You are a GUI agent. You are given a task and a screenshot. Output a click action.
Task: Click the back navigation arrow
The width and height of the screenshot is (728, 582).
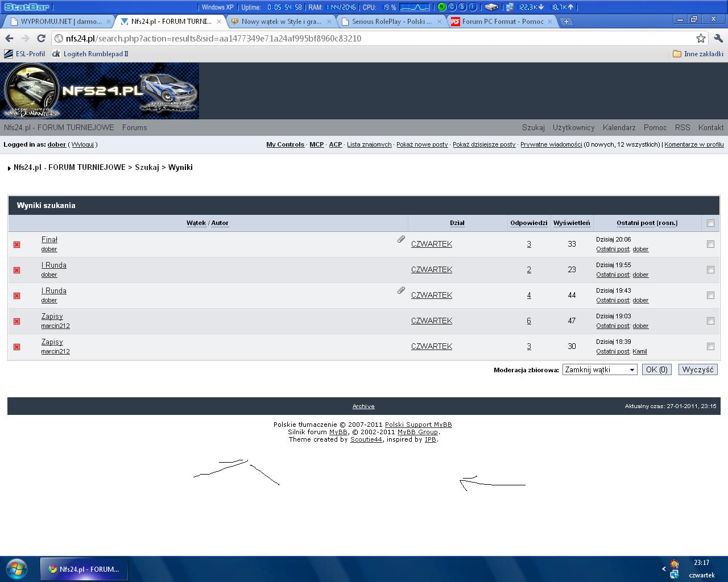[9, 38]
